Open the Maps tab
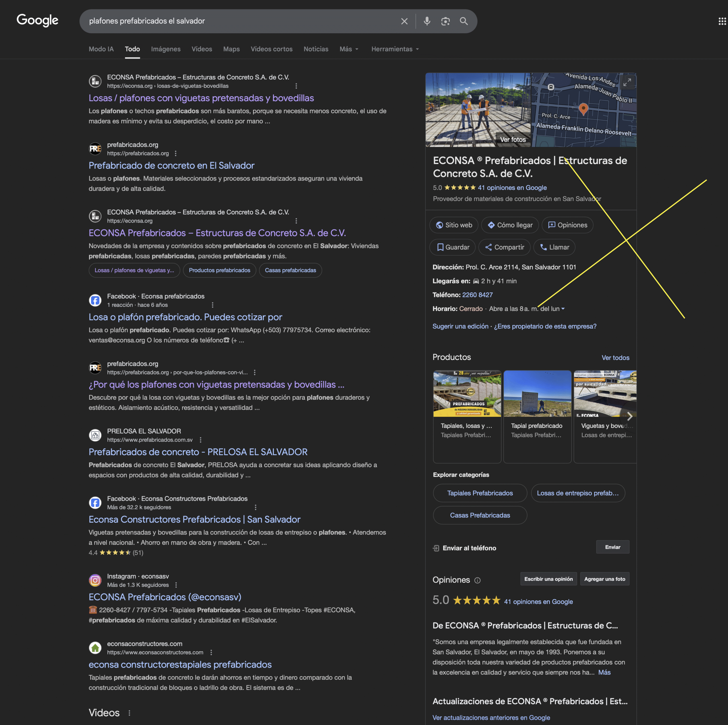The width and height of the screenshot is (728, 725). 231,49
